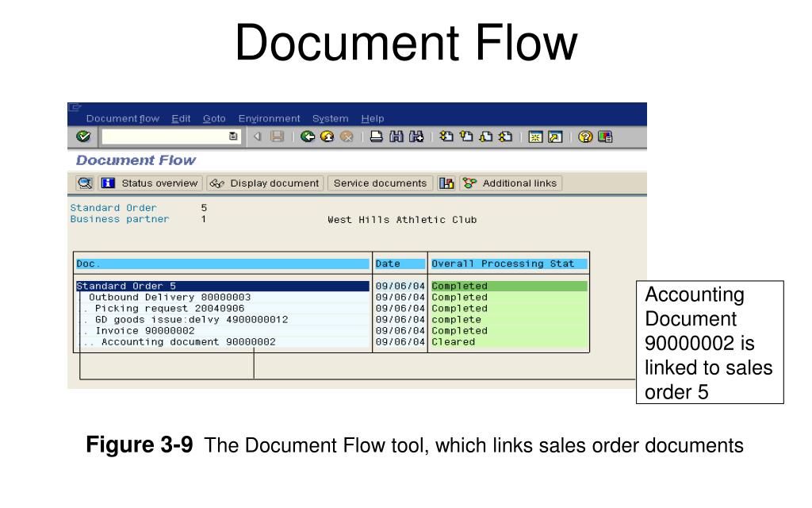Screen dimensions: 812x508
Task: Click the Business partner label
Action: point(120,219)
